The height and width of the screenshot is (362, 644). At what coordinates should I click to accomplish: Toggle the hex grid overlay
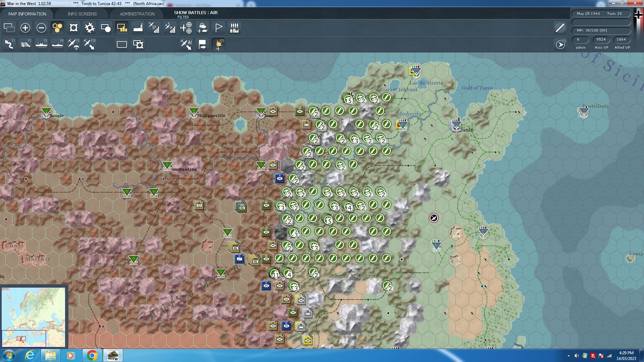point(57,28)
